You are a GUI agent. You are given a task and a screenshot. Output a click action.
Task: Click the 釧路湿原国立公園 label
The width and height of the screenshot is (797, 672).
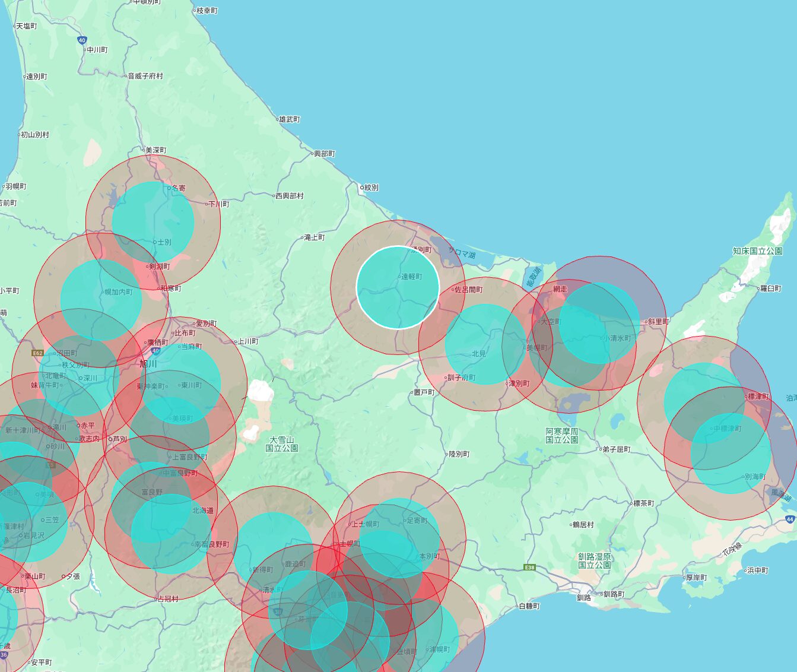click(x=595, y=561)
